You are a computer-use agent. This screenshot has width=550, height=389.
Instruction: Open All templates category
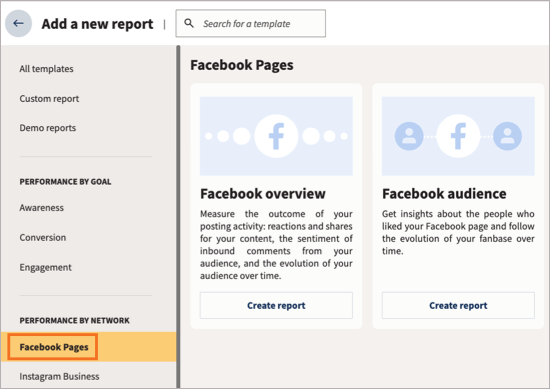tap(46, 69)
